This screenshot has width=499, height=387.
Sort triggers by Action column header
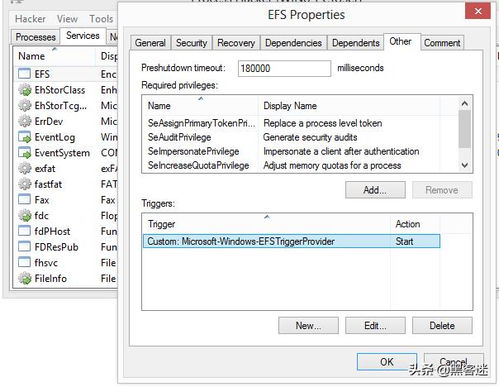(415, 224)
